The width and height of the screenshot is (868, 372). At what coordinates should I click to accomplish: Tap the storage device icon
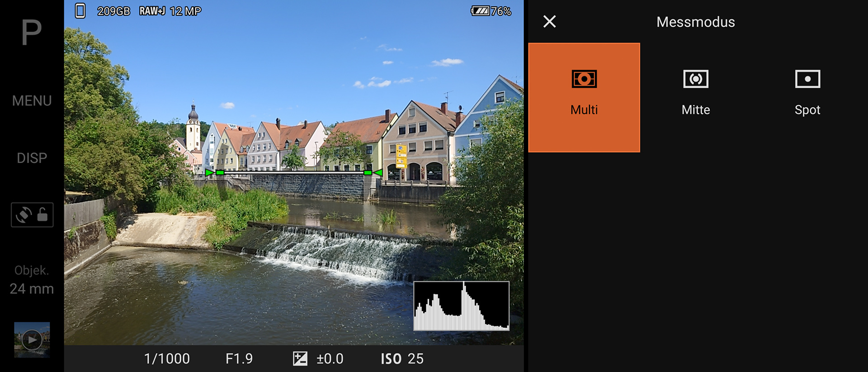pos(80,11)
